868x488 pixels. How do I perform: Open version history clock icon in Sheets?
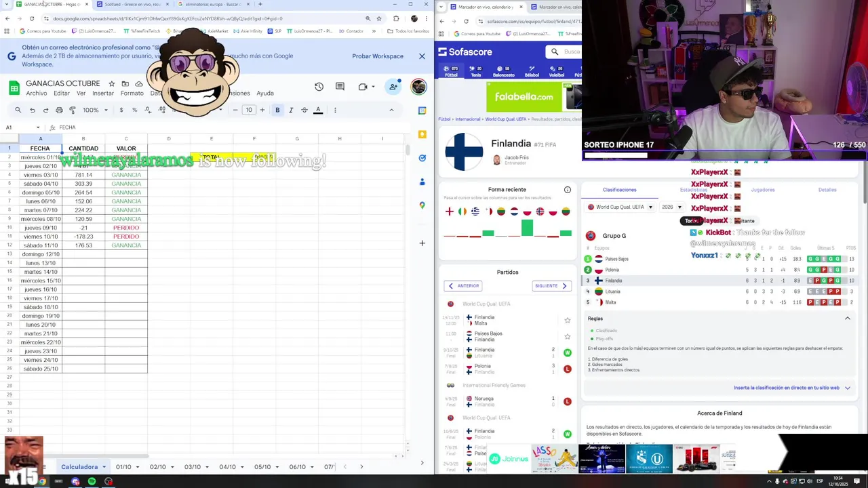[319, 87]
